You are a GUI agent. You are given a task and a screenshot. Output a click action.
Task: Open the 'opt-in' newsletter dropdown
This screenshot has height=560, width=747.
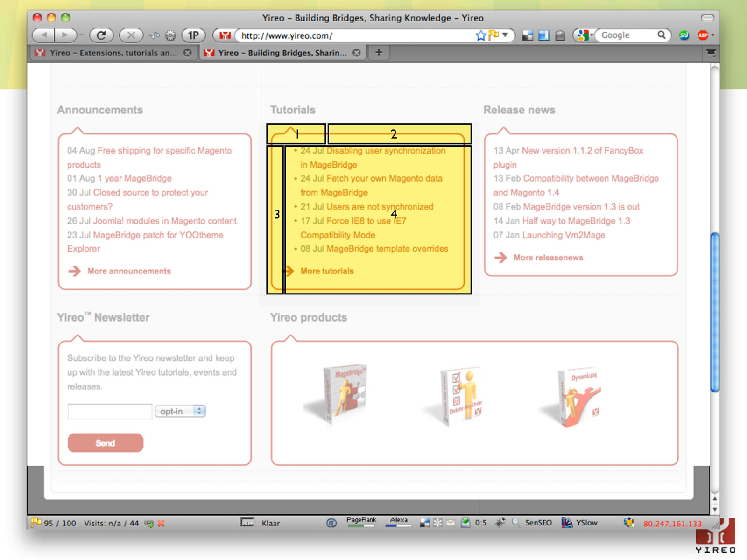pos(180,411)
